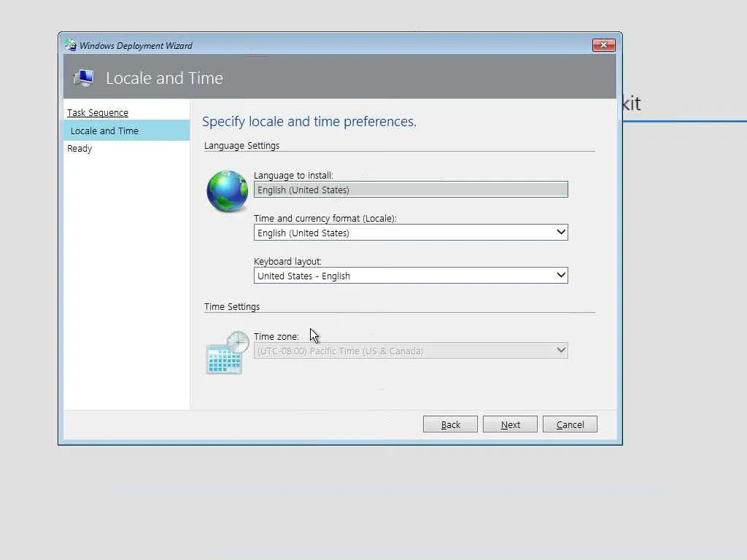Click the computer icon beside Locale and Time header
Viewport: 747px width, 560px height.
click(x=83, y=77)
